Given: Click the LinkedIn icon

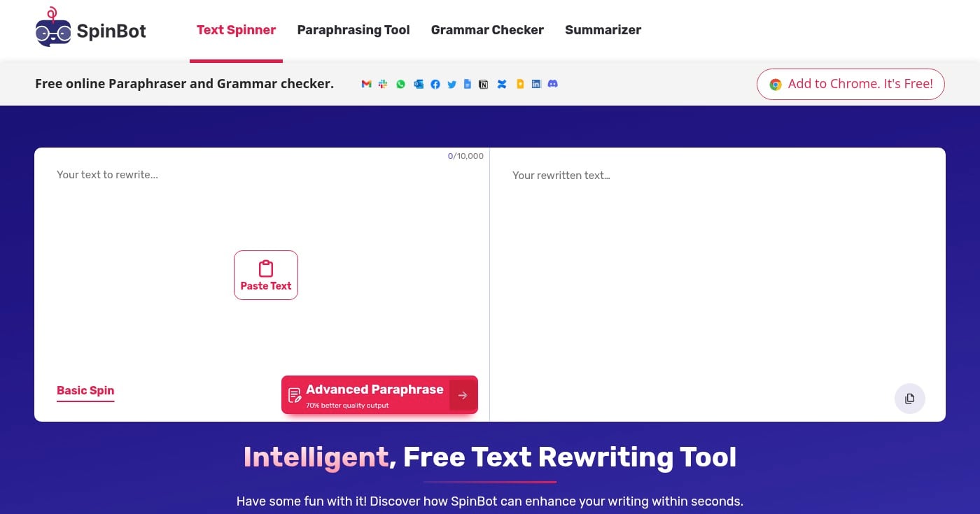Looking at the screenshot, I should point(536,84).
